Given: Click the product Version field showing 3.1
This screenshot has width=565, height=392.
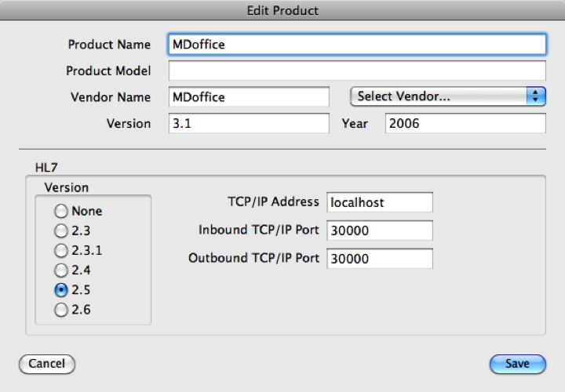Looking at the screenshot, I should coord(248,124).
